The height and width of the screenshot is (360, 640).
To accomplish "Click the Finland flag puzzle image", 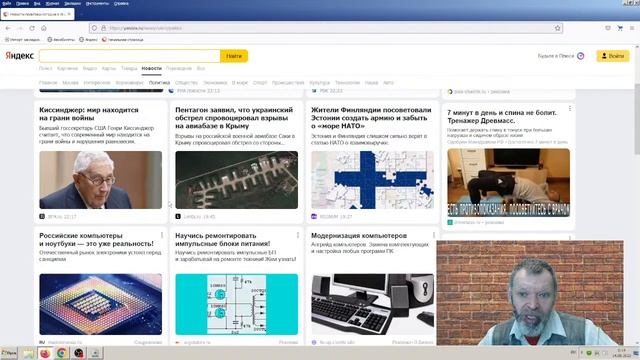I will coord(372,180).
